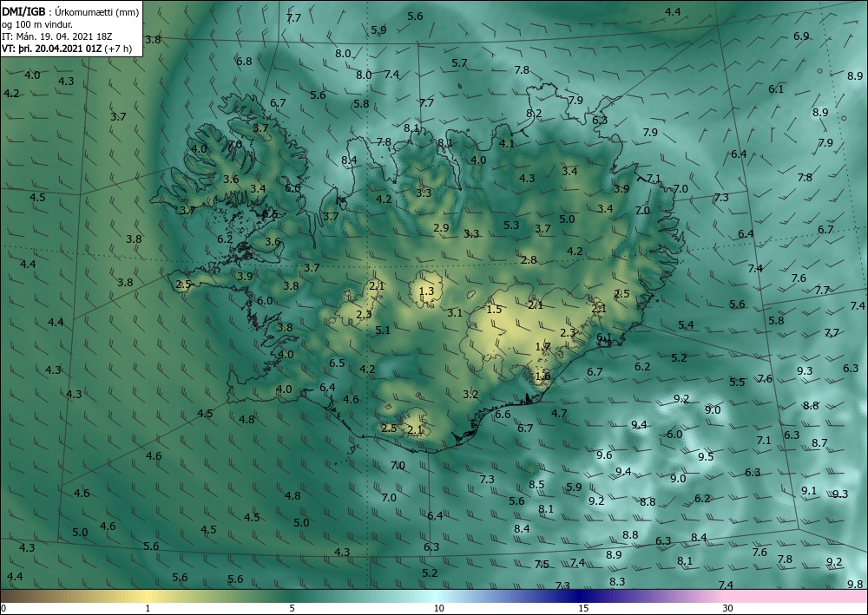The height and width of the screenshot is (615, 868).
Task: Click the 9.8 value on the map
Action: (855, 584)
